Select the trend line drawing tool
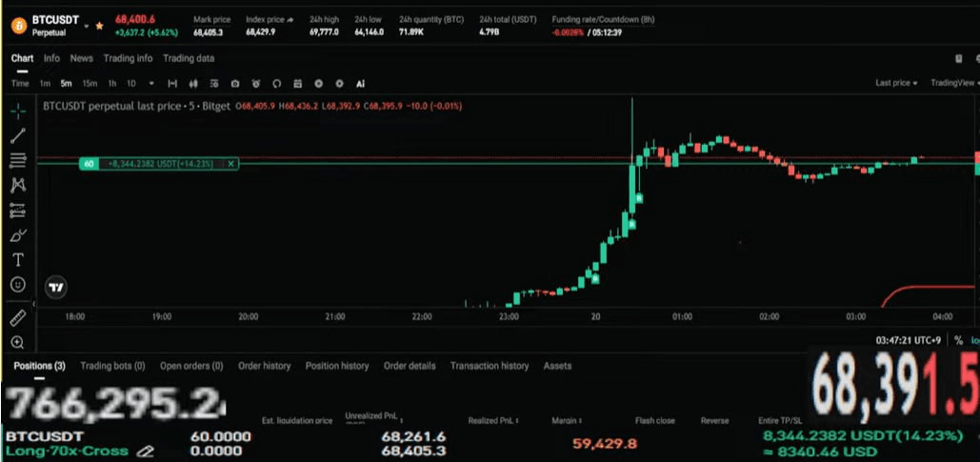The height and width of the screenshot is (462, 980). pos(18,135)
